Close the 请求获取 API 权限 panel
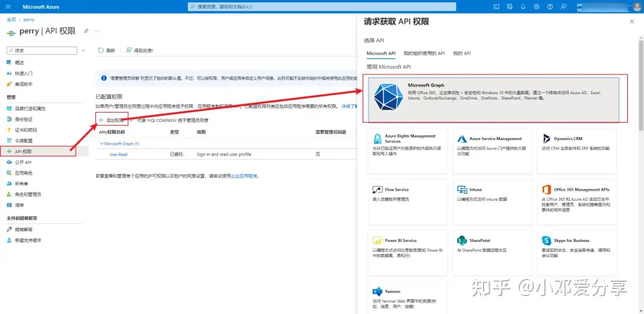 pyautogui.click(x=631, y=22)
